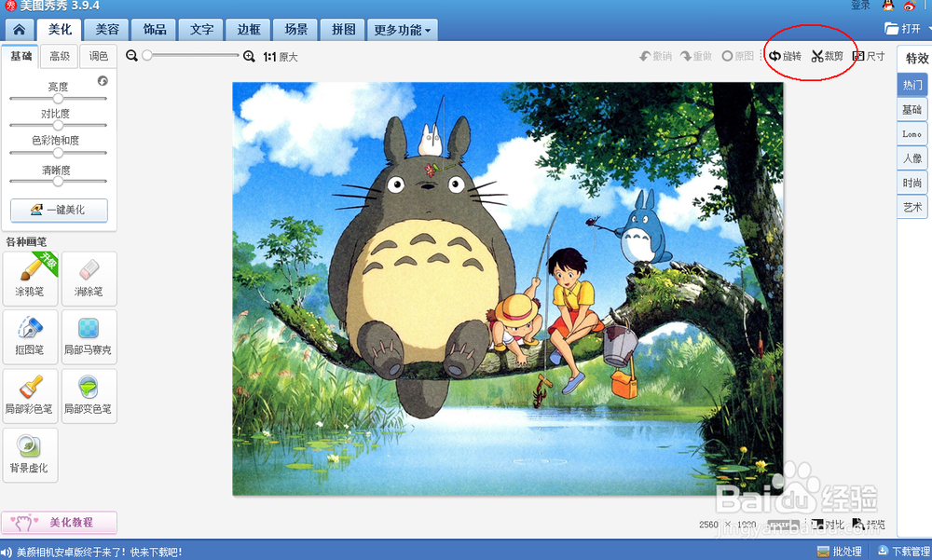
Task: Click the zoom in magnifier icon
Action: coord(249,57)
